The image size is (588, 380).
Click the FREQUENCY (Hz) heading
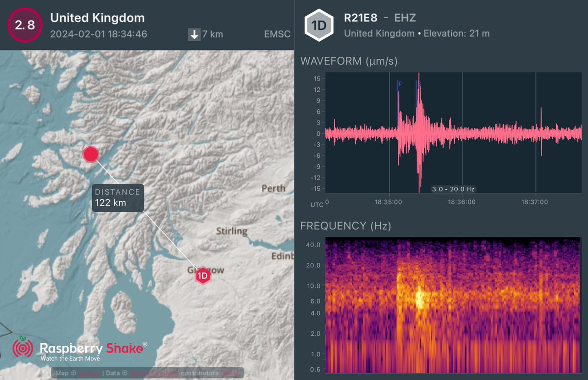pos(345,226)
